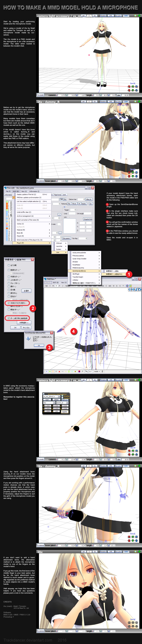The image size is (142, 644).
Task: Click four-arrow move camera icon in PMDView corner
Action: (133, 289)
